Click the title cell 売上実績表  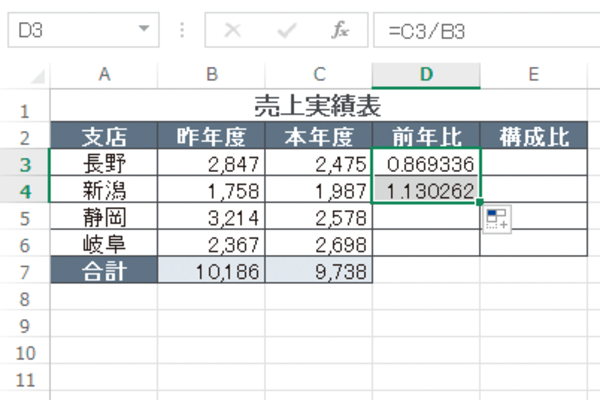[x=319, y=106]
